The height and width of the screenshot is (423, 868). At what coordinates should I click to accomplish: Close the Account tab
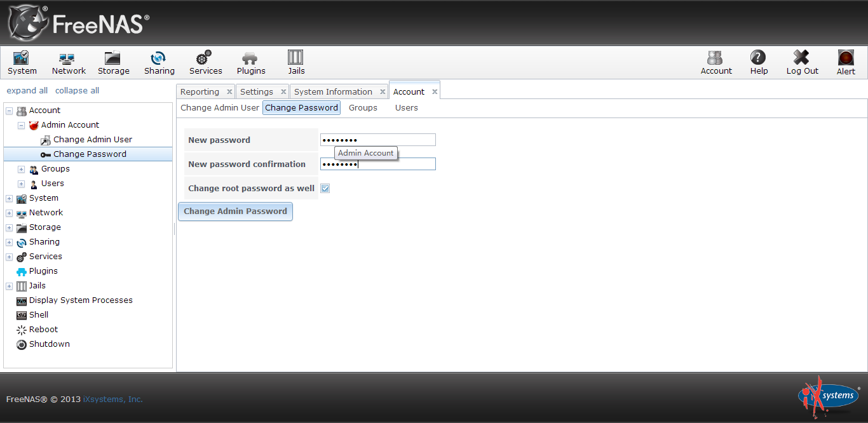pos(435,92)
